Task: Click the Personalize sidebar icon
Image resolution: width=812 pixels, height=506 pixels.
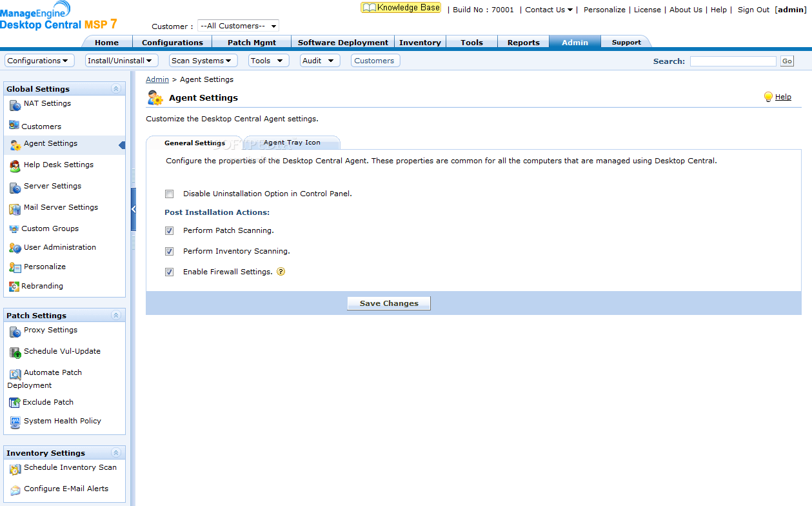Action: [x=15, y=268]
